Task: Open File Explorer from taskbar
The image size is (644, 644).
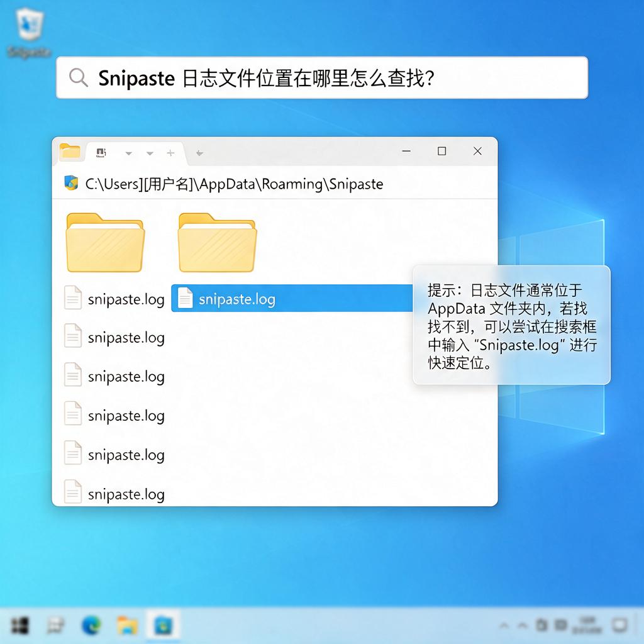Action: 127,626
